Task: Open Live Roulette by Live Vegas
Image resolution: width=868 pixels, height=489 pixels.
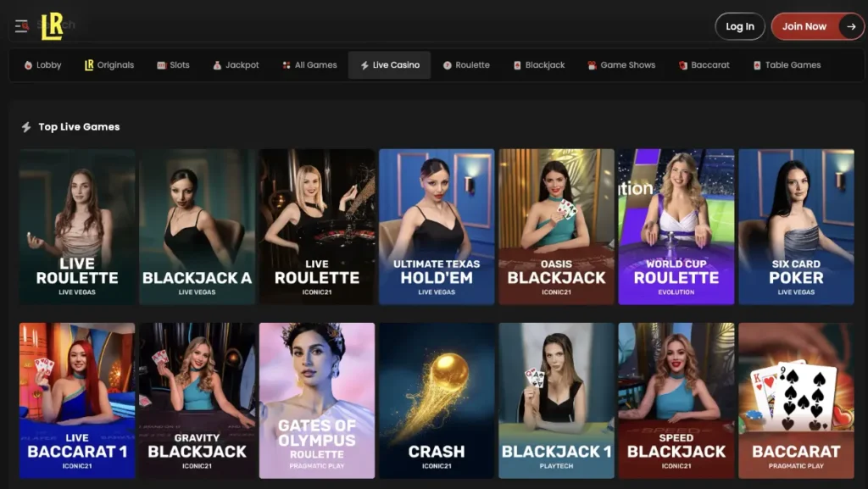Action: 77,227
